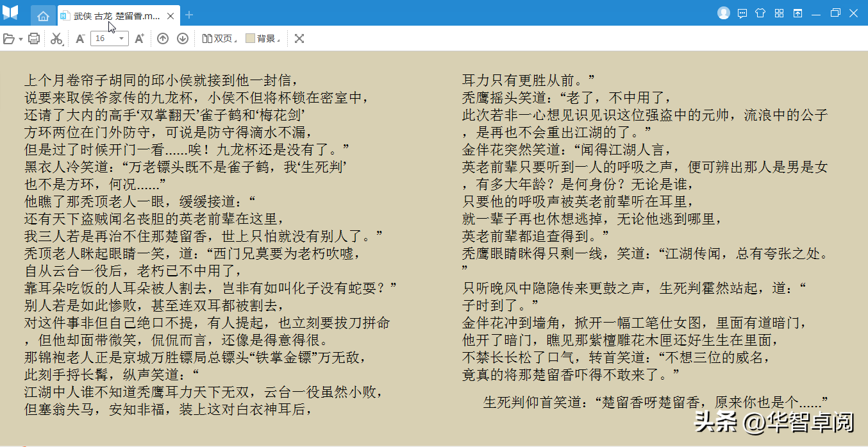This screenshot has height=447, width=868.
Task: Expand the Open file dropdown arrow
Action: (x=21, y=39)
